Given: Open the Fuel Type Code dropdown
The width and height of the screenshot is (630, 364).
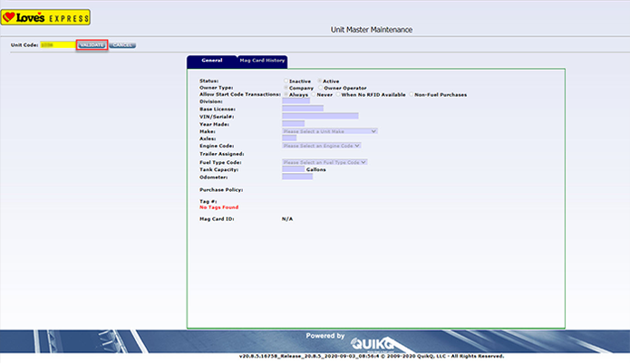Looking at the screenshot, I should pos(325,162).
